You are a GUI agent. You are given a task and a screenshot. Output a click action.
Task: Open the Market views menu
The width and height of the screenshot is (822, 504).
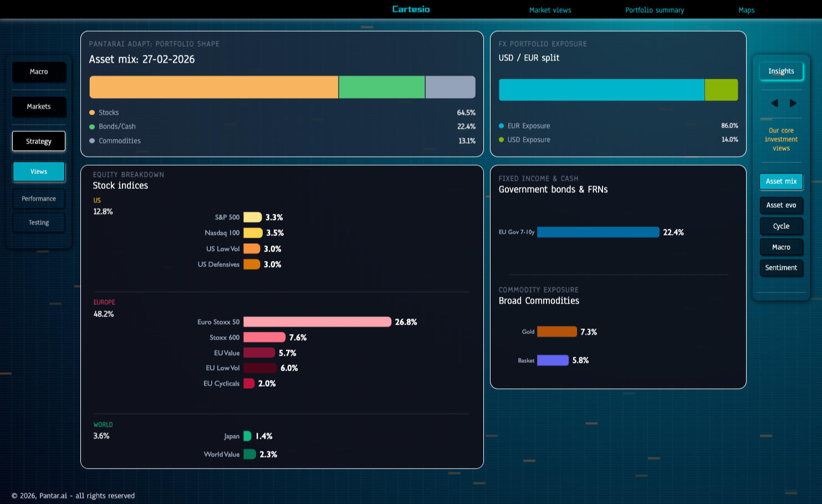[550, 10]
